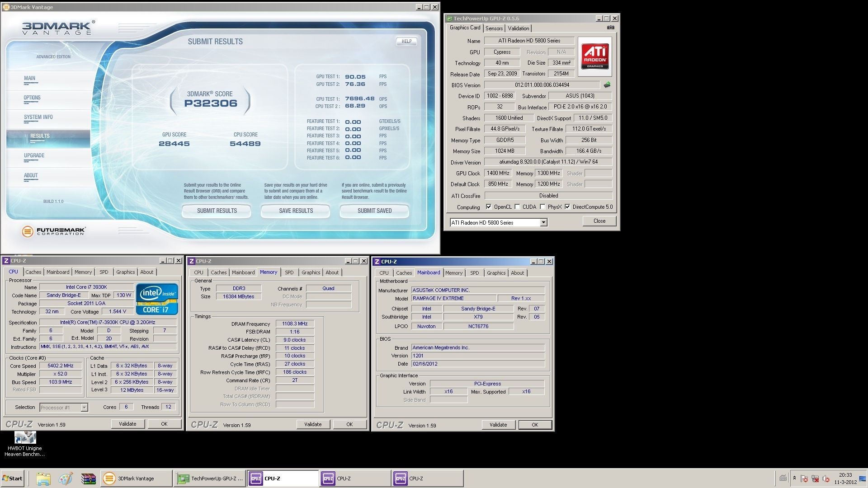Viewport: 868px width, 488px height.
Task: Click SAVE RESULTS in 3DMark Vantage
Action: pyautogui.click(x=296, y=211)
